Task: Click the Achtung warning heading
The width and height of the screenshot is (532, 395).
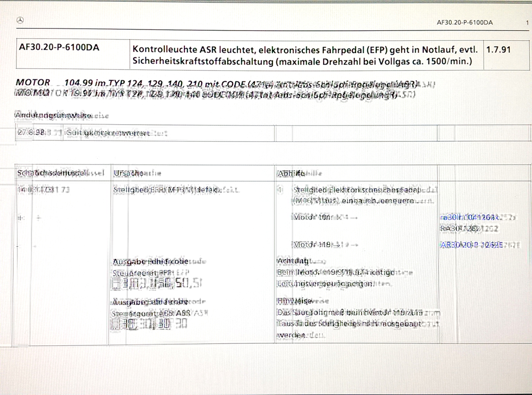Action: pyautogui.click(x=292, y=260)
